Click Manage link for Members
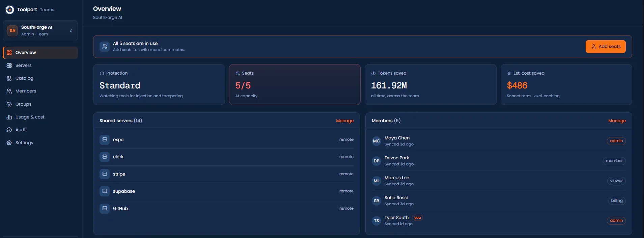Viewport: 644px width, 238px height. tap(617, 121)
